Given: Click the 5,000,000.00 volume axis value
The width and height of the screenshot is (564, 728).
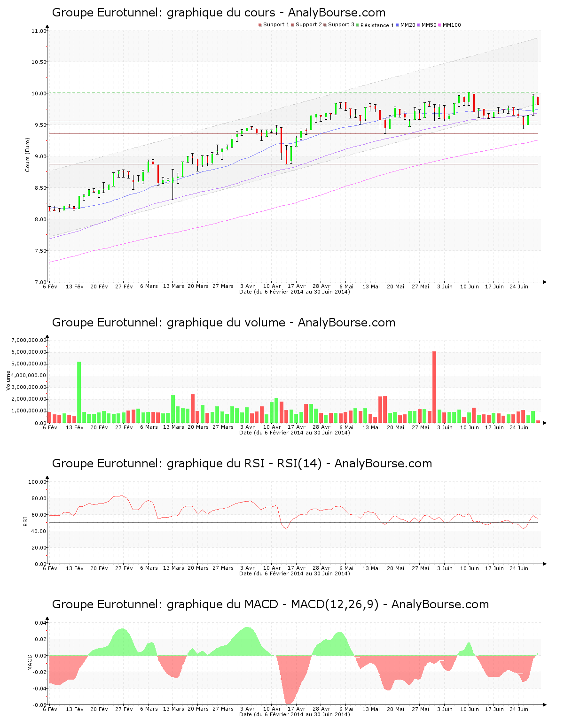Looking at the screenshot, I should tap(30, 364).
